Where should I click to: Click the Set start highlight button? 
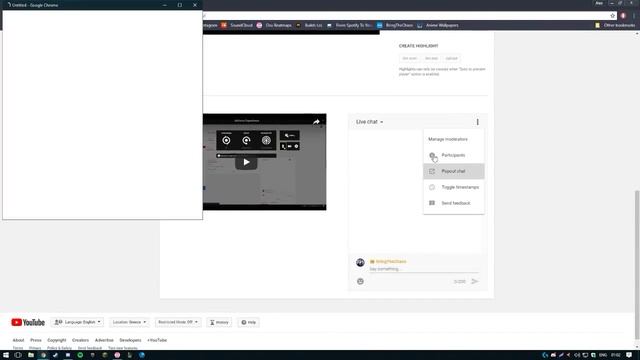coord(409,58)
